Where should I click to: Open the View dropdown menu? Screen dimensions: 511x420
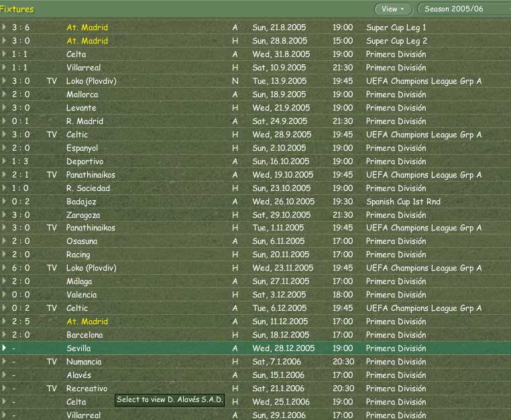pos(394,9)
